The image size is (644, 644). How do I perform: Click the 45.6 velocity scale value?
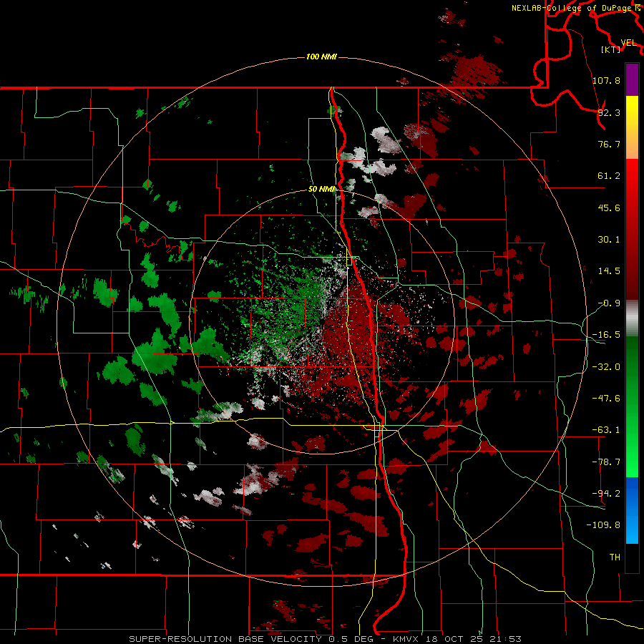click(x=609, y=208)
